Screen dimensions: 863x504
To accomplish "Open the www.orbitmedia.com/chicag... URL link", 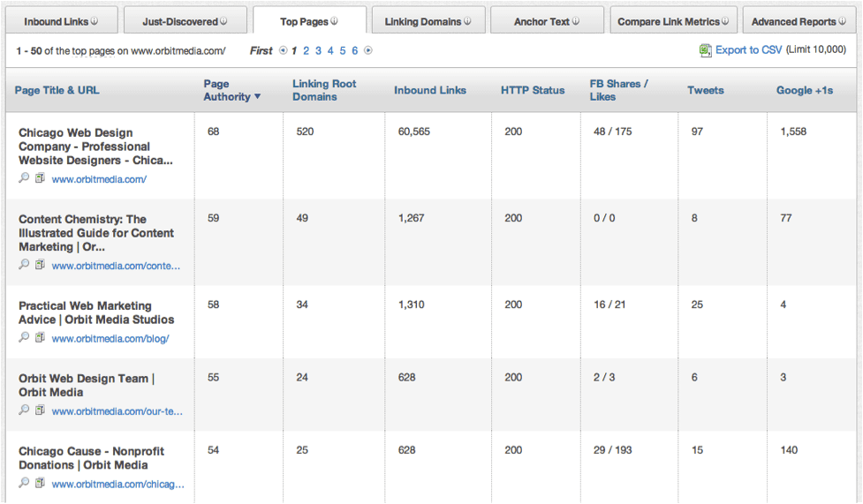I will tap(117, 485).
